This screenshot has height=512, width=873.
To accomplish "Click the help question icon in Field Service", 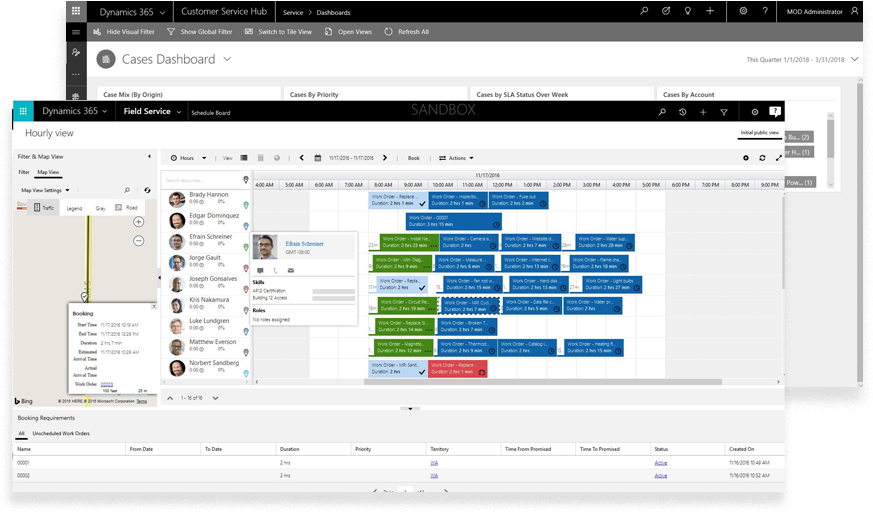I will (x=774, y=111).
